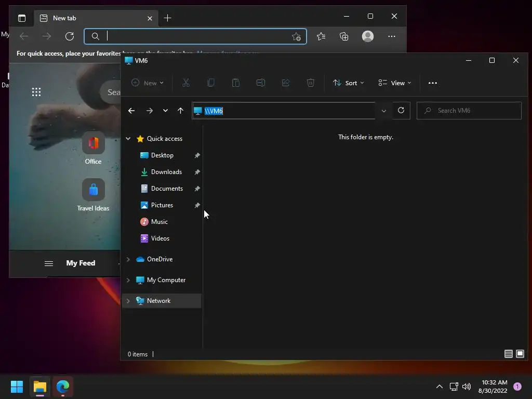Click My Feed label in Edge
Viewport: 532px width, 399px height.
(81, 263)
